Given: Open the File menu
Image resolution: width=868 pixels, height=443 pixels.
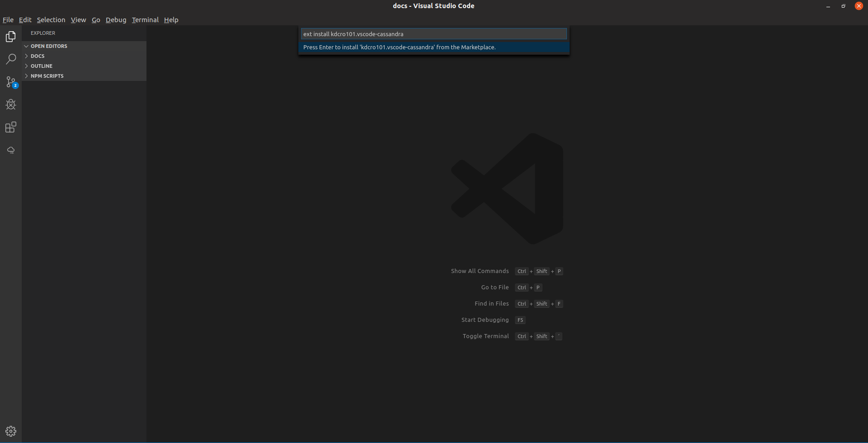Looking at the screenshot, I should tap(8, 20).
